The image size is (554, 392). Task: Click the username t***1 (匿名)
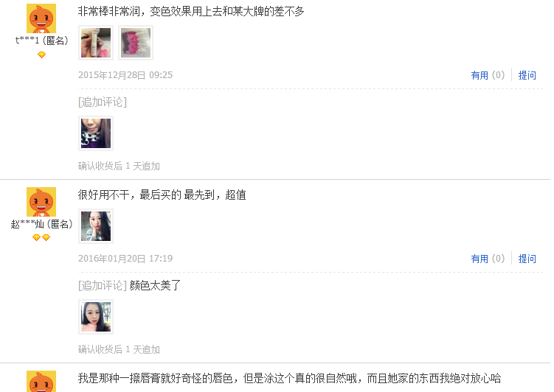[42, 41]
